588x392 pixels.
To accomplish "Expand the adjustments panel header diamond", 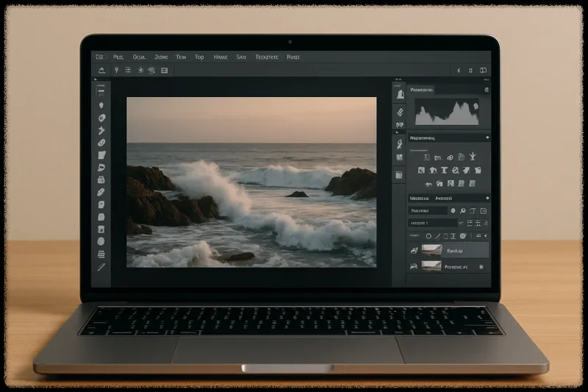I will pyautogui.click(x=487, y=138).
